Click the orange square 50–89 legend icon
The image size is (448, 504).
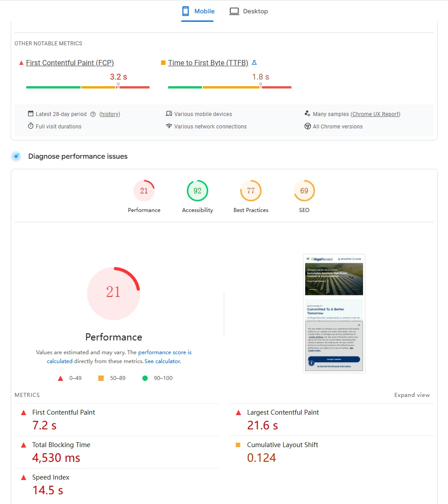pos(101,378)
